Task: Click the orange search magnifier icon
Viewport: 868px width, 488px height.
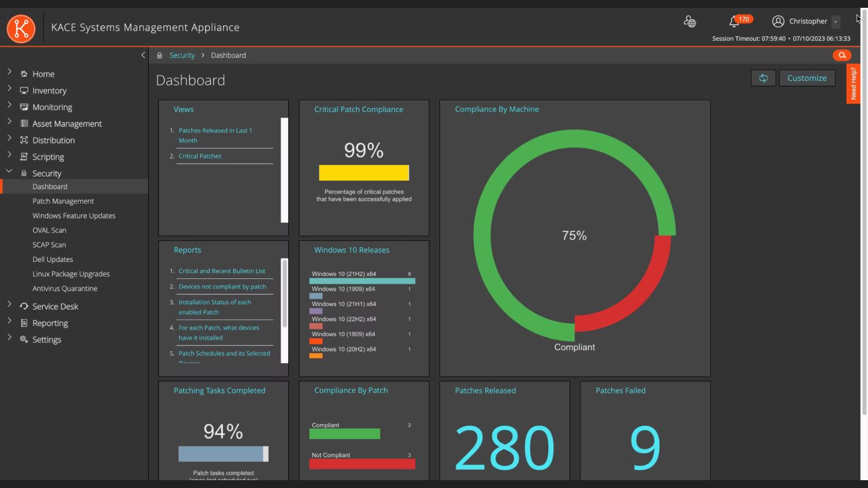Action: [x=841, y=55]
